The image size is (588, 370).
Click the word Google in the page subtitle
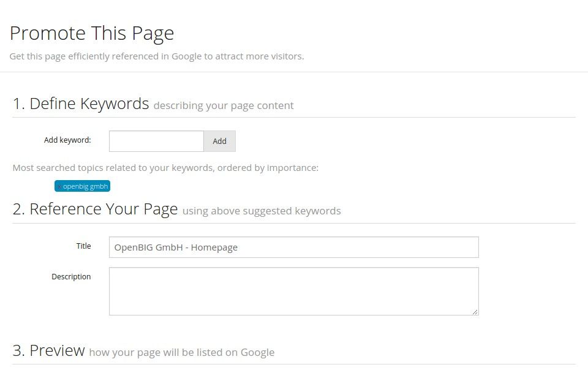pos(186,56)
